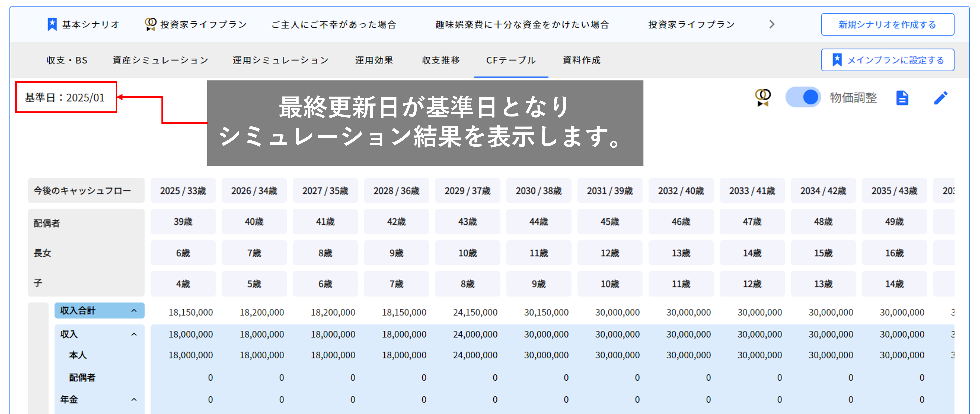Image resolution: width=980 pixels, height=414 pixels.
Task: Open the 運用効果 tab
Action: pos(374,60)
